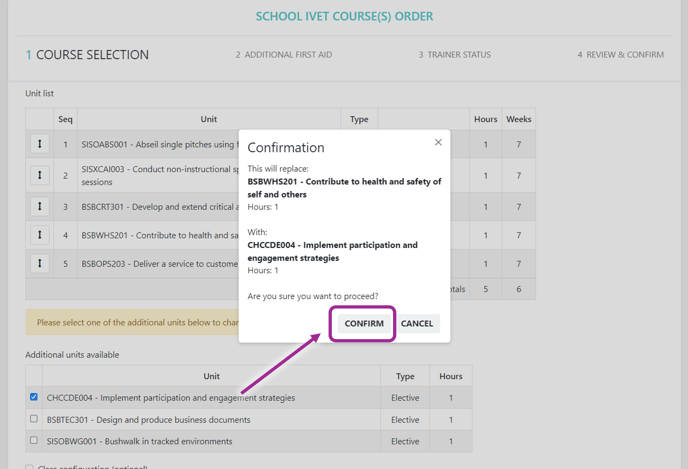688x469 pixels.
Task: Click the School IVET Course(s) Order heading
Action: pyautogui.click(x=344, y=16)
